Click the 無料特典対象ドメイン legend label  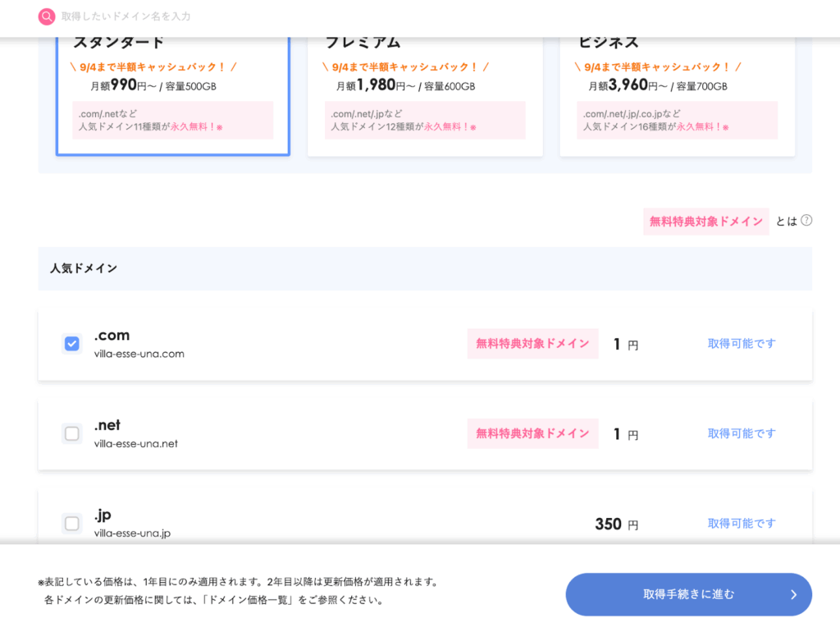coord(705,222)
